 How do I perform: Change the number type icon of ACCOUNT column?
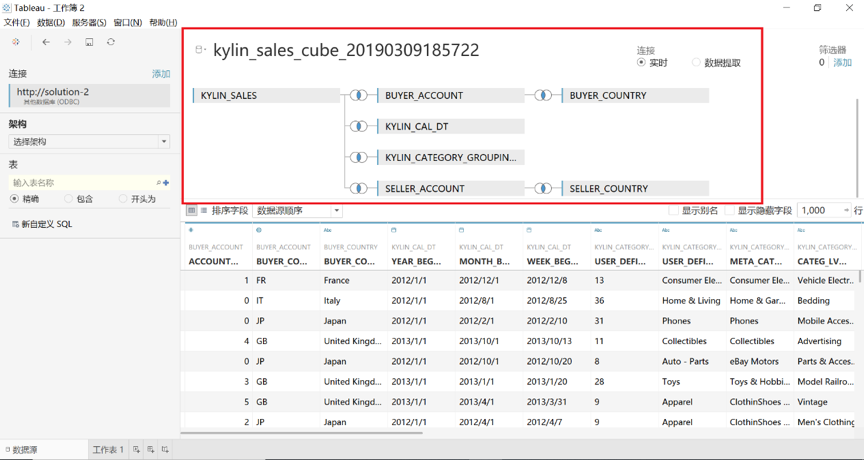point(191,230)
